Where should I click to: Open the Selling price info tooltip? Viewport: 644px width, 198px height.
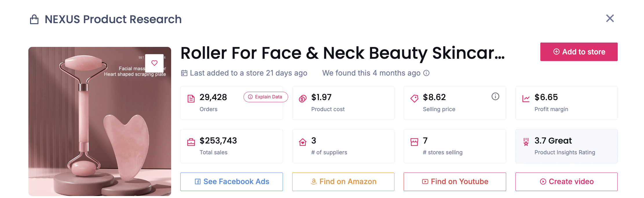coord(495,97)
